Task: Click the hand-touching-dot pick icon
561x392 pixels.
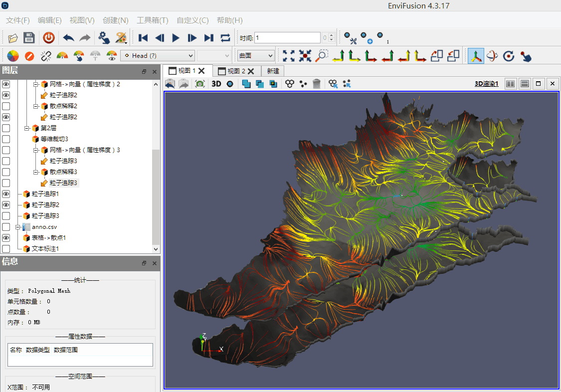Action: click(525, 56)
